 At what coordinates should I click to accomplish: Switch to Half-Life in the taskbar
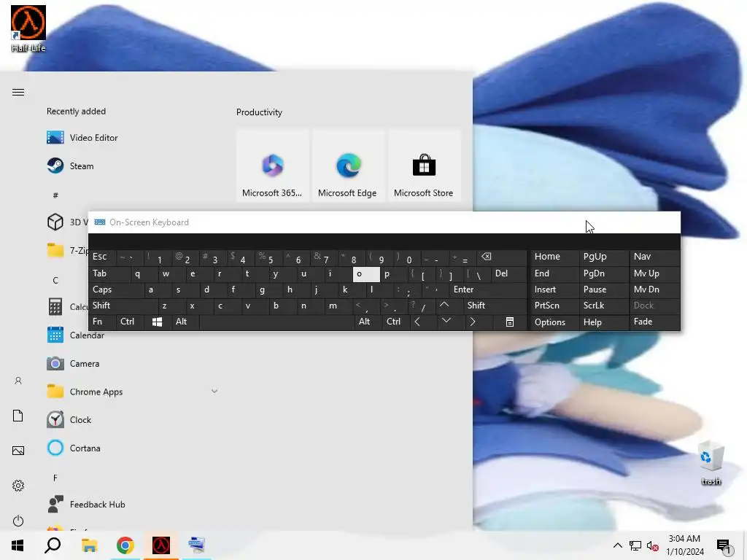tap(161, 545)
